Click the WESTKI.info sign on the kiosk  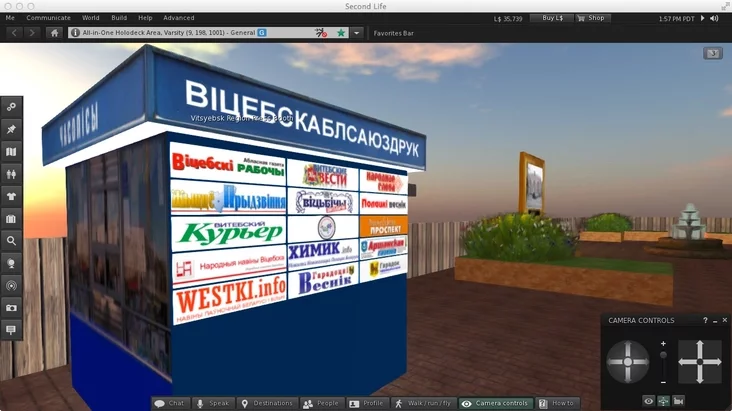(230, 300)
